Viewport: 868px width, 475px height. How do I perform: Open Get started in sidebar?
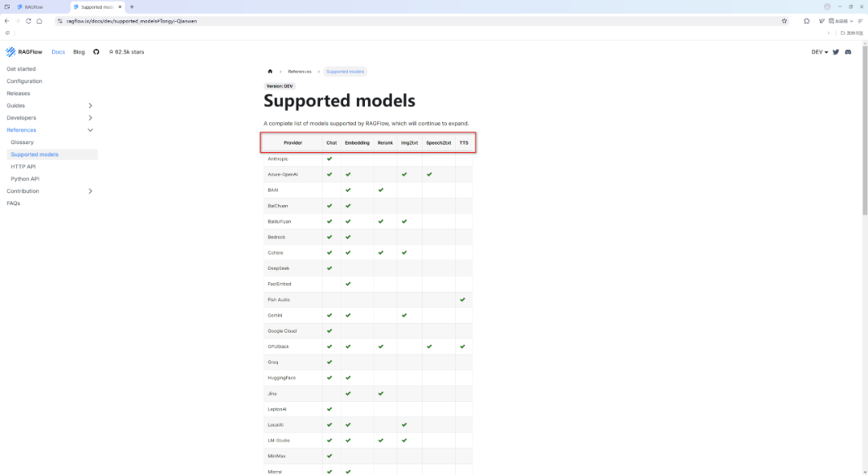coord(21,69)
